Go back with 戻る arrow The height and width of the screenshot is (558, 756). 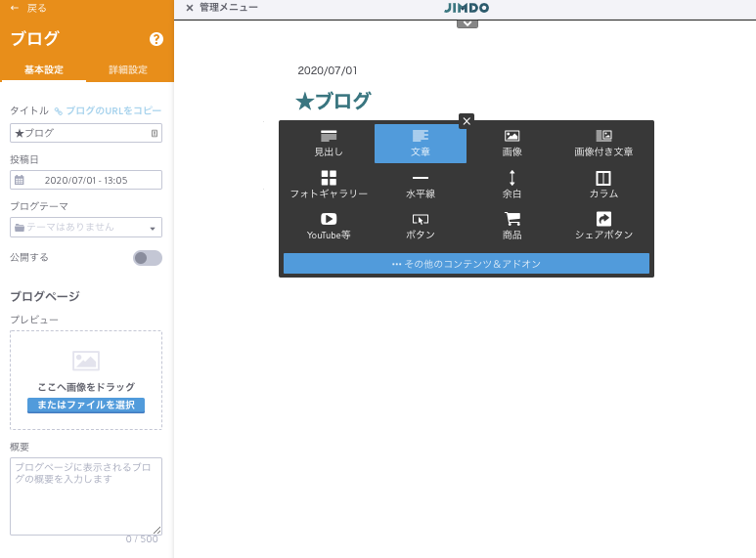pyautogui.click(x=28, y=8)
